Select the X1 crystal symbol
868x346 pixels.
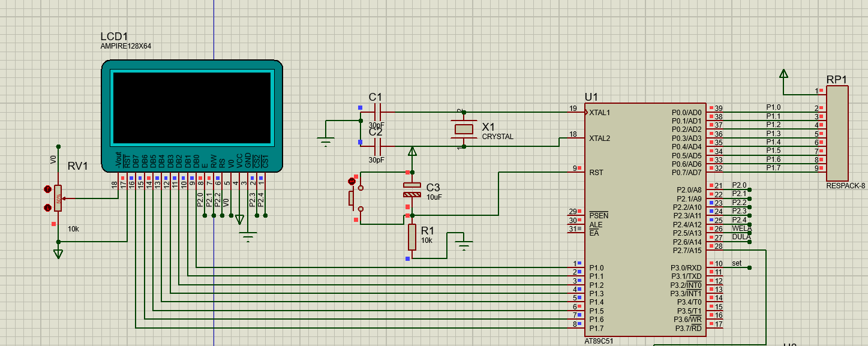click(x=464, y=129)
